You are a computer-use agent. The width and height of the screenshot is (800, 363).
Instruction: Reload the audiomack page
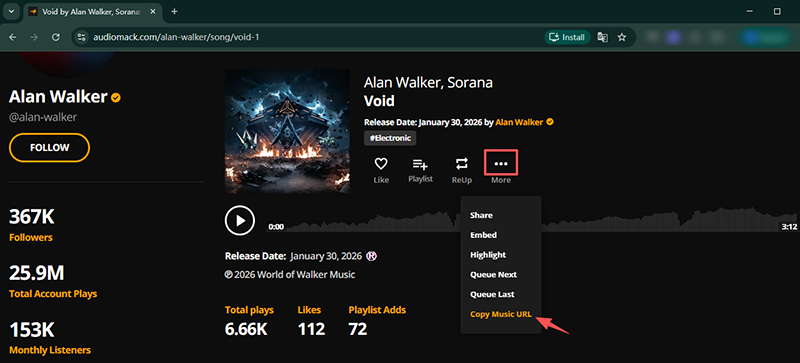(x=56, y=37)
